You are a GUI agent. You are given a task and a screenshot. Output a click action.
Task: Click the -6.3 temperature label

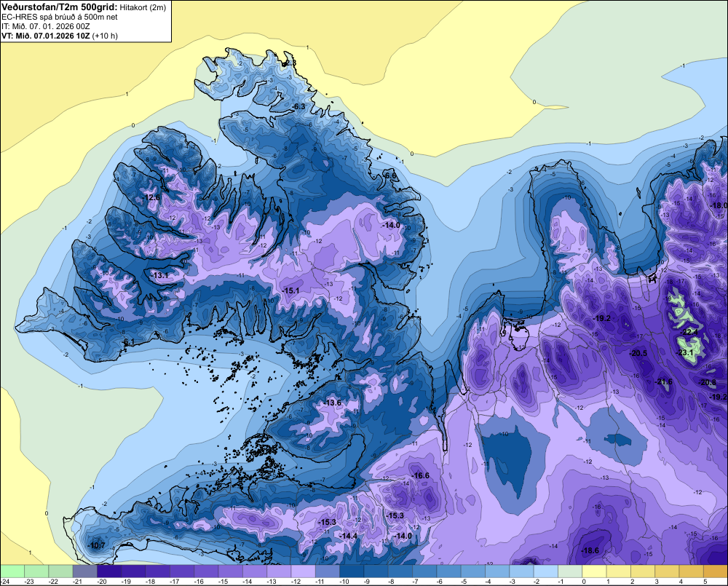[x=298, y=107]
